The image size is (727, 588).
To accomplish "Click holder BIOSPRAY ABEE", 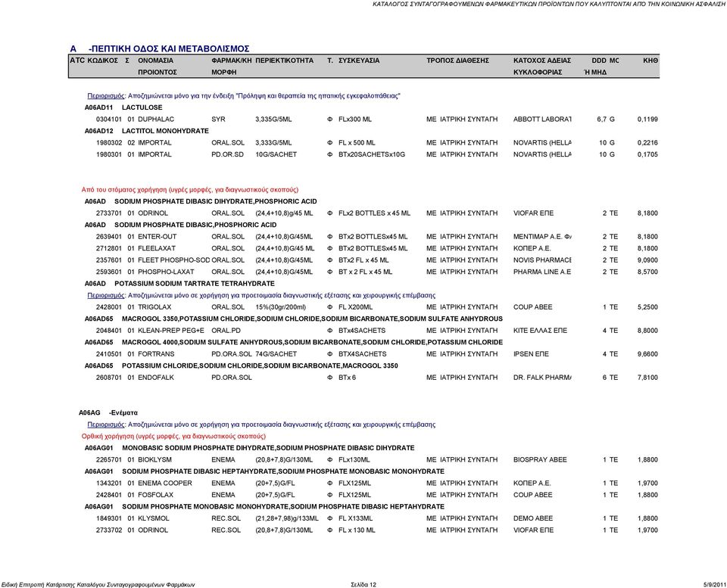I will (x=540, y=460).
